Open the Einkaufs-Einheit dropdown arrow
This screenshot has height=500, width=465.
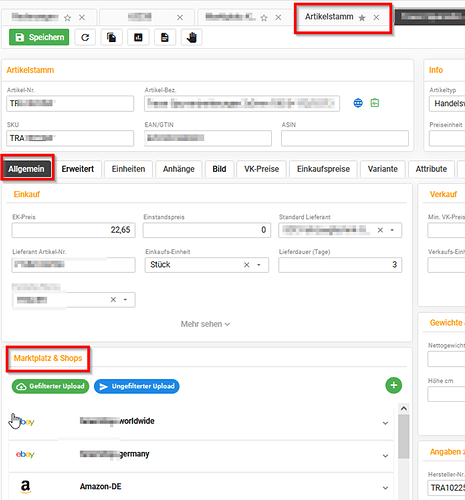[259, 265]
